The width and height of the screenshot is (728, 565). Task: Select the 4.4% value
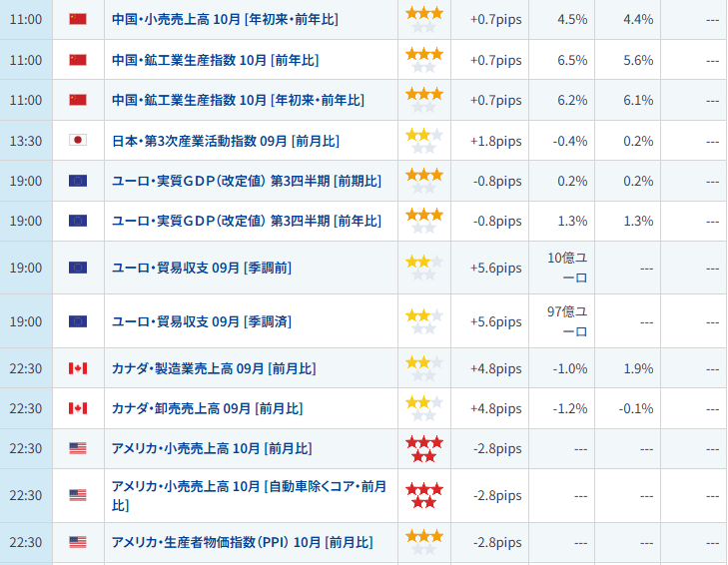point(638,20)
